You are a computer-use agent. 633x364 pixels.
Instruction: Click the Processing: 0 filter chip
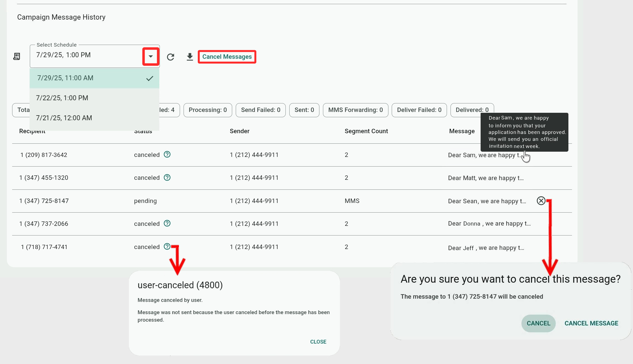[x=208, y=110]
